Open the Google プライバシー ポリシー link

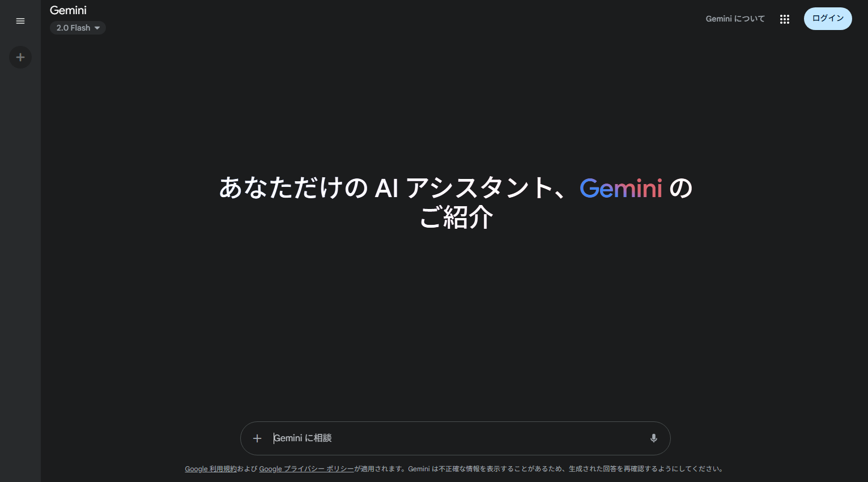(306, 468)
